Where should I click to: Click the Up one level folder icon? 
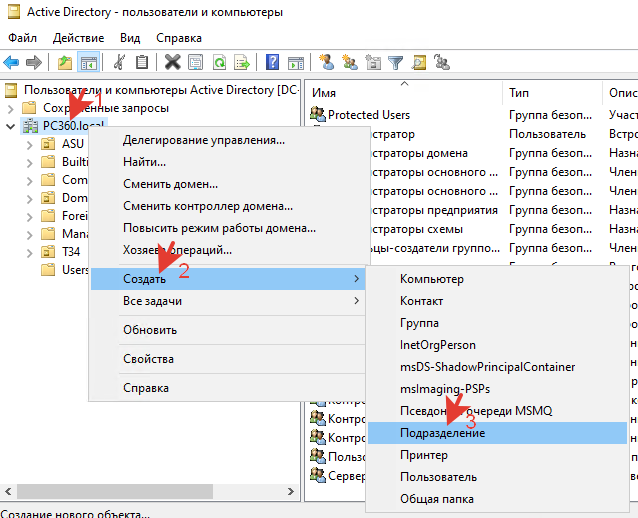tap(65, 62)
